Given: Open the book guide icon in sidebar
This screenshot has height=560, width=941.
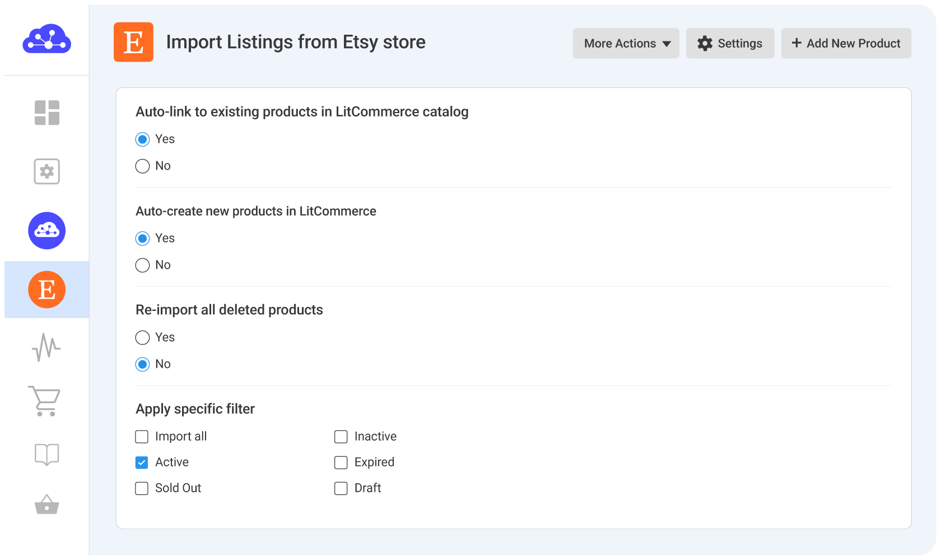Looking at the screenshot, I should tap(47, 454).
